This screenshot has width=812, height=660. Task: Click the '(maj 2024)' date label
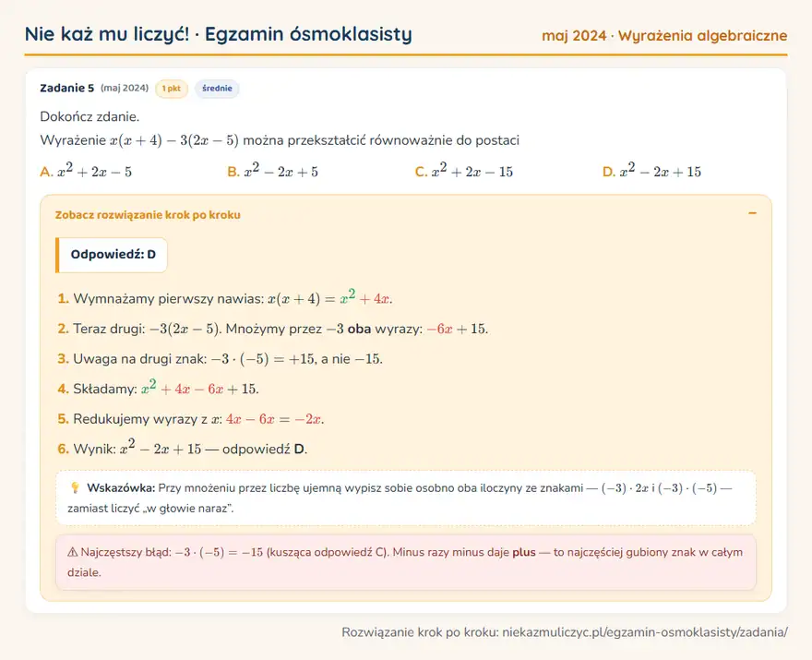click(x=125, y=88)
